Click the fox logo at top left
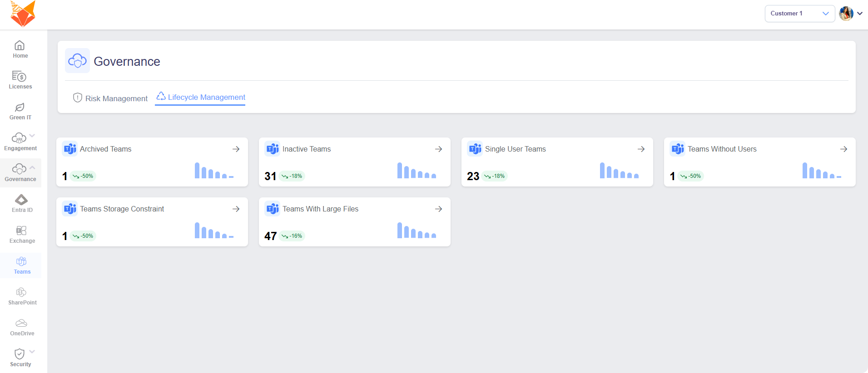 point(23,14)
